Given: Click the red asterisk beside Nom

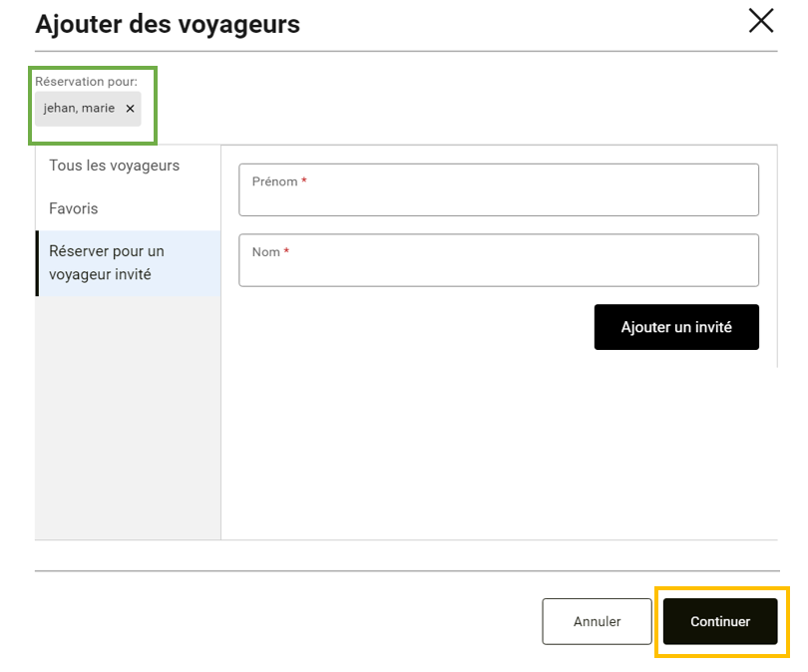Looking at the screenshot, I should pyautogui.click(x=286, y=252).
